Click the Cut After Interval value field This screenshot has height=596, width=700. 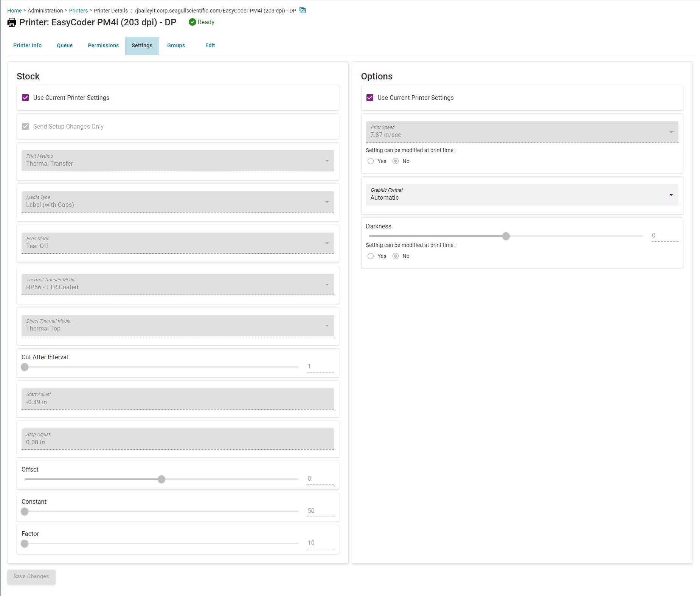(321, 366)
